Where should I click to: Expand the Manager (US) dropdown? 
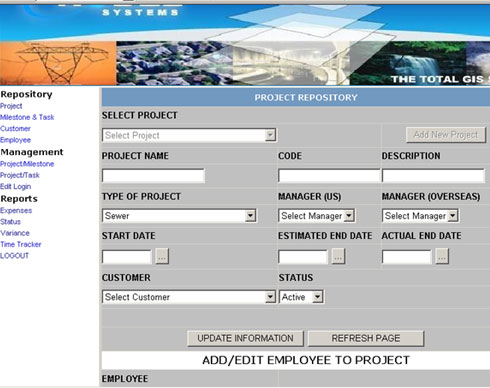[317, 216]
